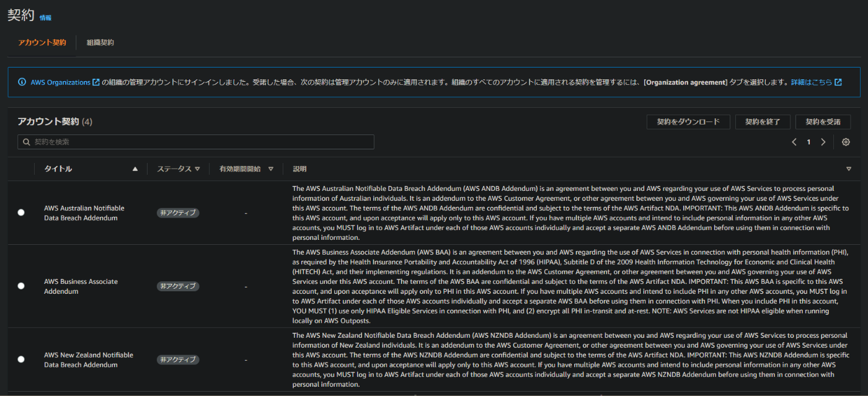This screenshot has width=868, height=396.
Task: Select the AWS Australian Notifiable Data Breach Addendum radio
Action: [21, 213]
